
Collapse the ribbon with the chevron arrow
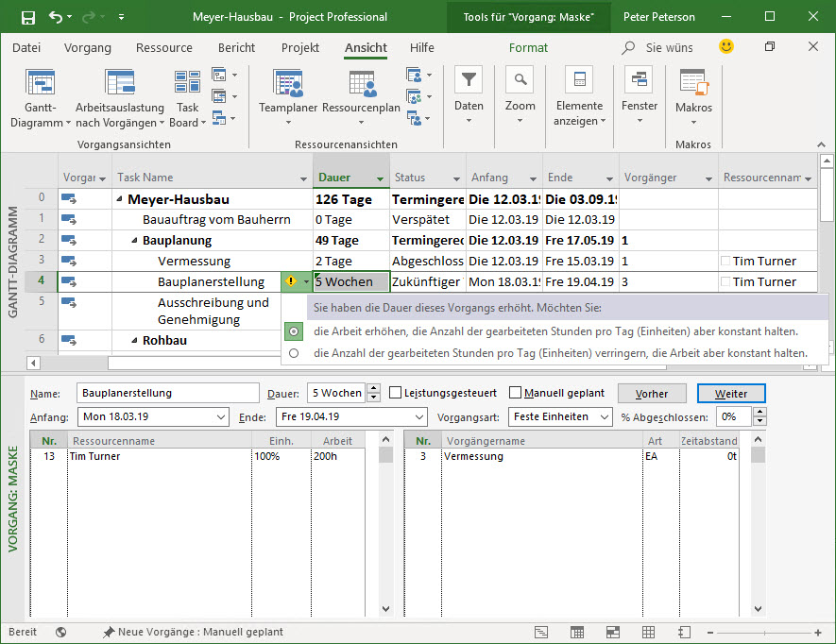(x=821, y=144)
